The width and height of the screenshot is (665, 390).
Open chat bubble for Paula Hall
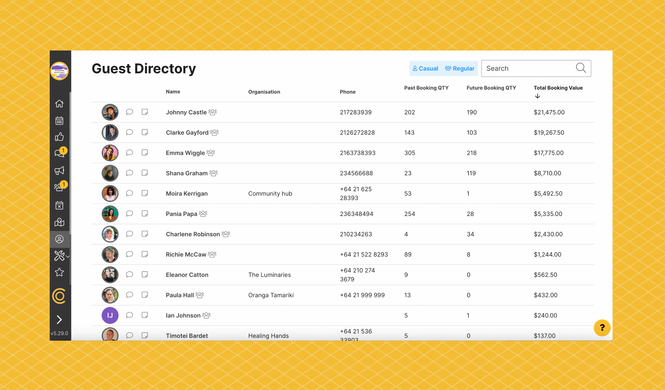(x=129, y=295)
